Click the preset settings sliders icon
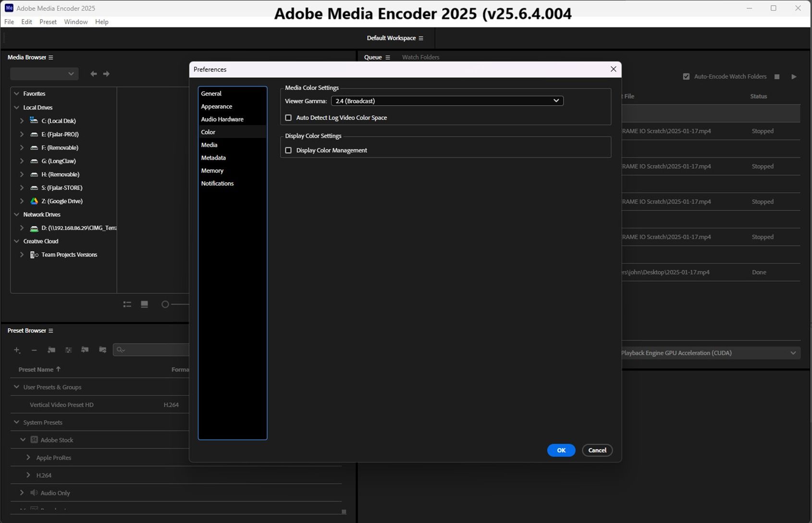812x523 pixels. 68,350
